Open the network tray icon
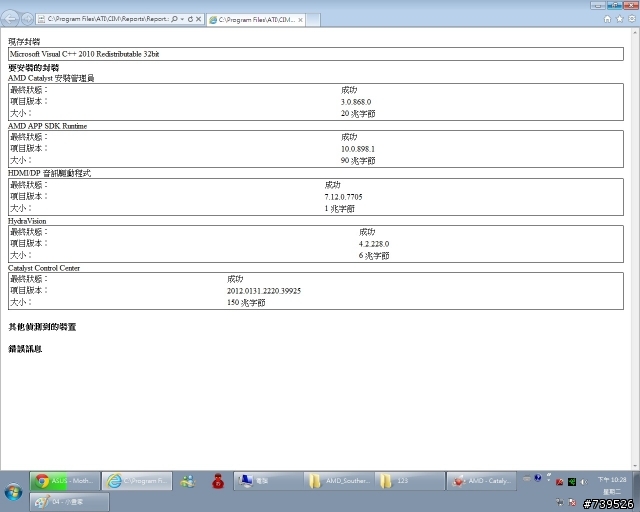This screenshot has width=640, height=512. (x=559, y=502)
